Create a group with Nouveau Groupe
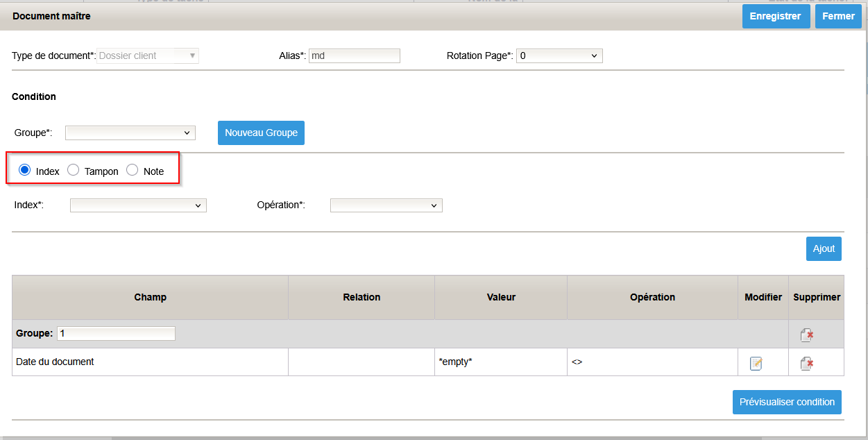Image resolution: width=868 pixels, height=440 pixels. (261, 133)
